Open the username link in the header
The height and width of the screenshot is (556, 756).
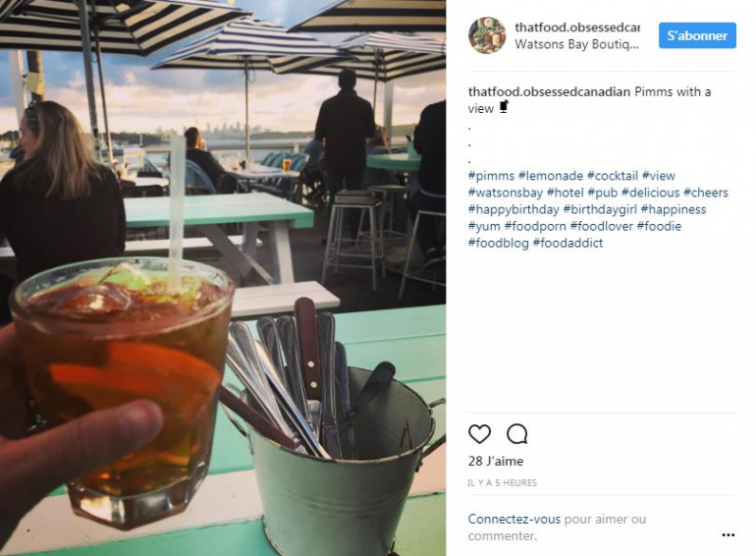[577, 28]
